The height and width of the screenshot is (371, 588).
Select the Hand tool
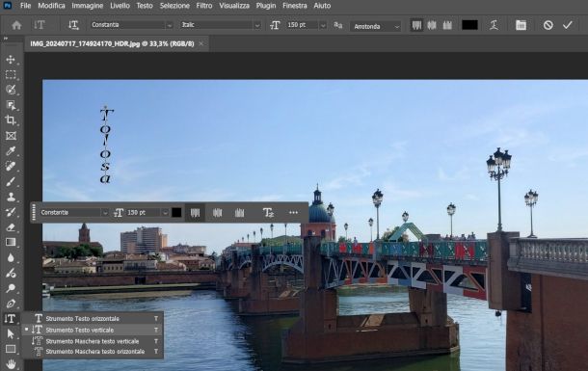[x=11, y=364]
